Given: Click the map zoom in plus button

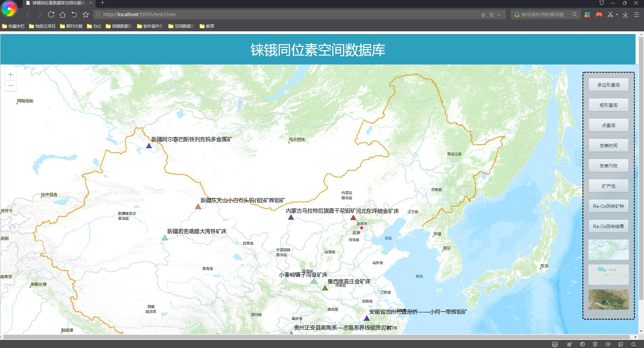Looking at the screenshot, I should pos(11,75).
